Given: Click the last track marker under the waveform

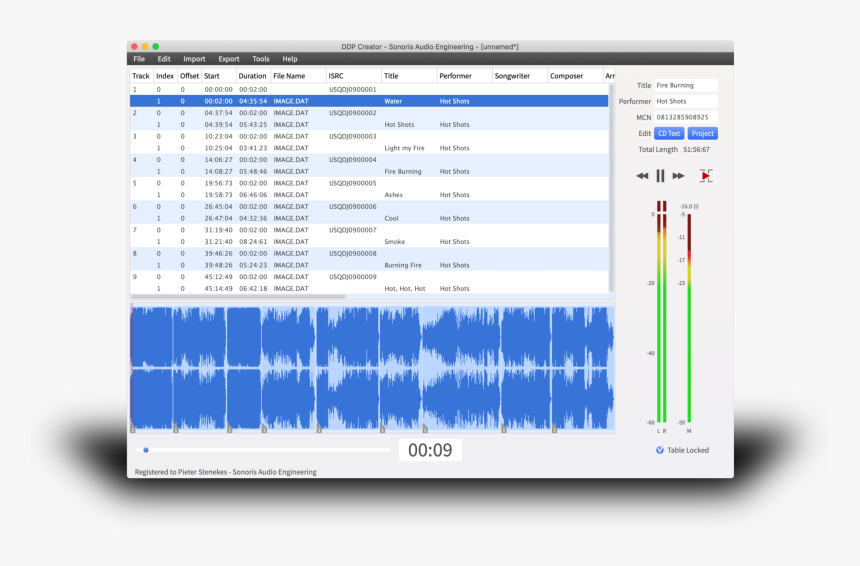Looking at the screenshot, I should (x=555, y=428).
